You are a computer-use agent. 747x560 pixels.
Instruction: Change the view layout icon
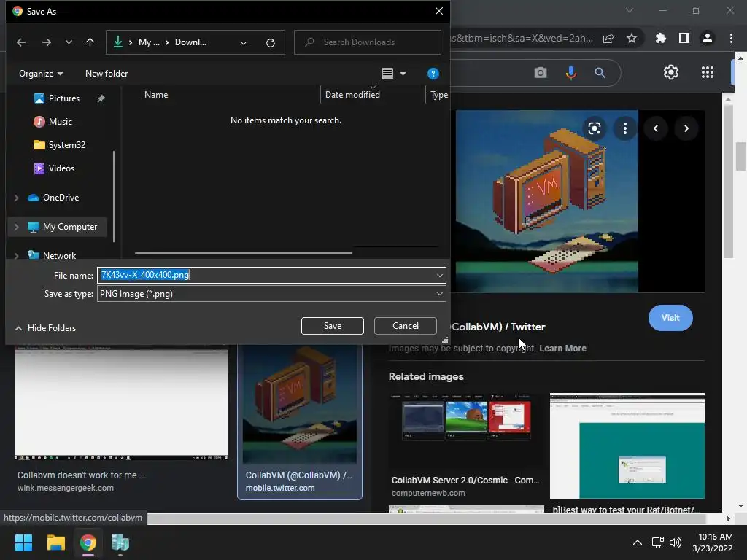click(x=387, y=74)
